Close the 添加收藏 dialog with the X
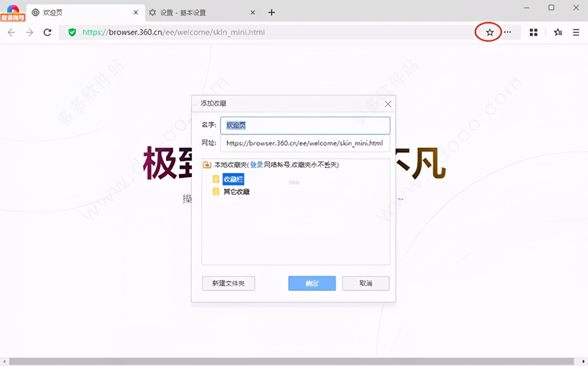 click(388, 104)
